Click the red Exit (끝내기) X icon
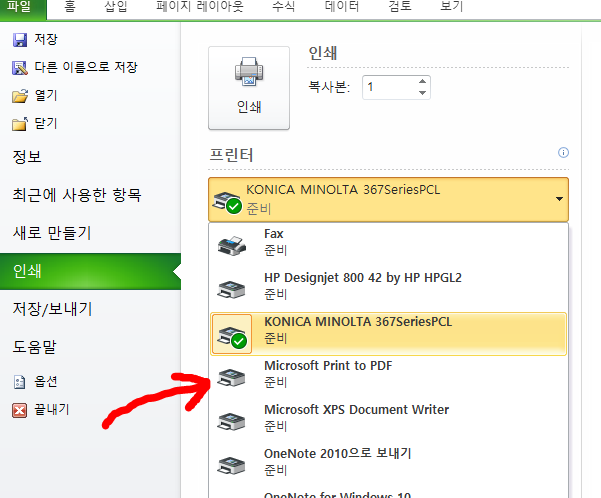 [x=20, y=410]
